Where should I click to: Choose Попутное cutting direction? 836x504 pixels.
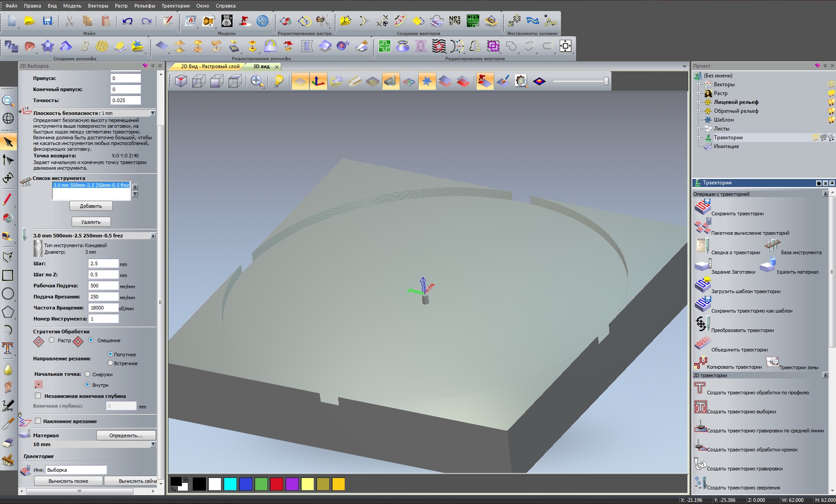pyautogui.click(x=110, y=354)
